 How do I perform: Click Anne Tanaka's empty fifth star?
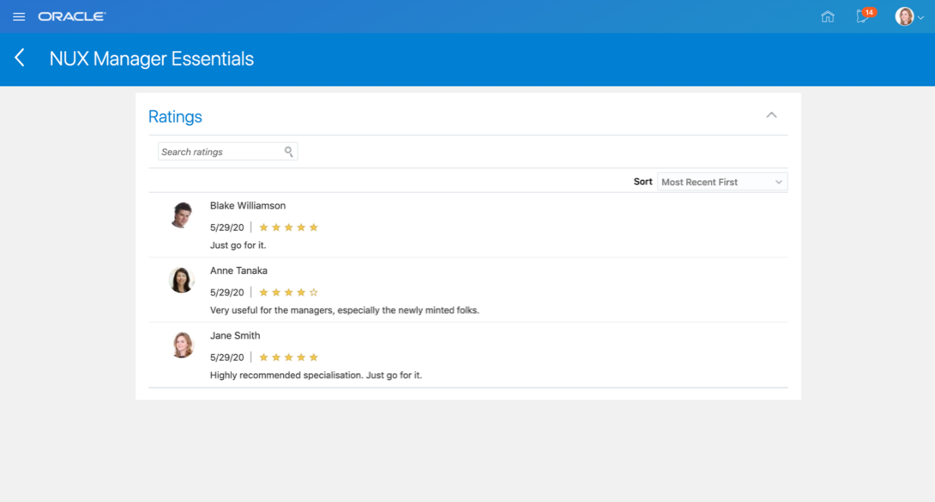(314, 292)
